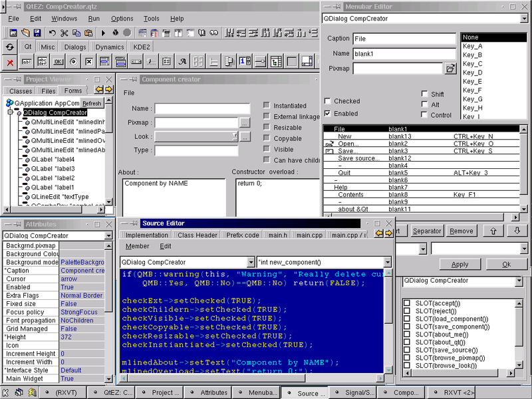532x399 pixels.
Task: Toggle the Instantiated checkbox
Action: tap(267, 105)
